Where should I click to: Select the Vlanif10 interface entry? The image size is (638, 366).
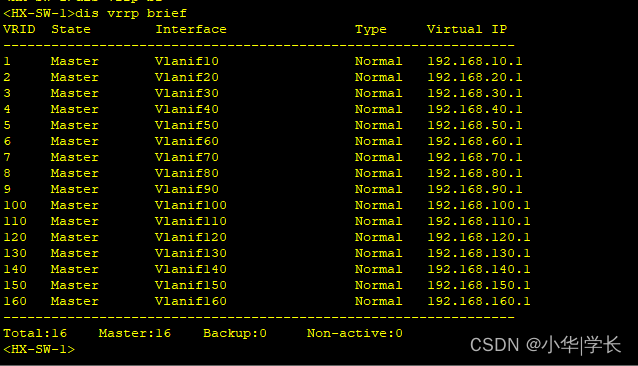coord(187,61)
